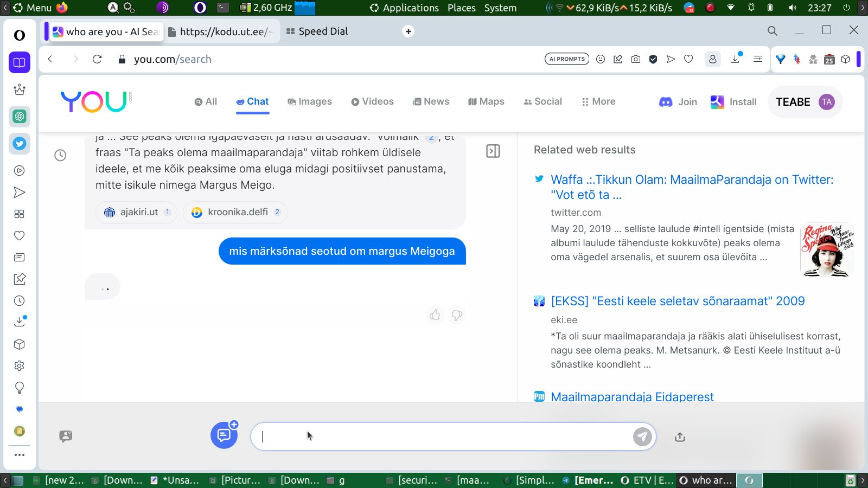Open Opera workspaces purple sidebar icon
This screenshot has height=488, width=868.
pos(20,62)
